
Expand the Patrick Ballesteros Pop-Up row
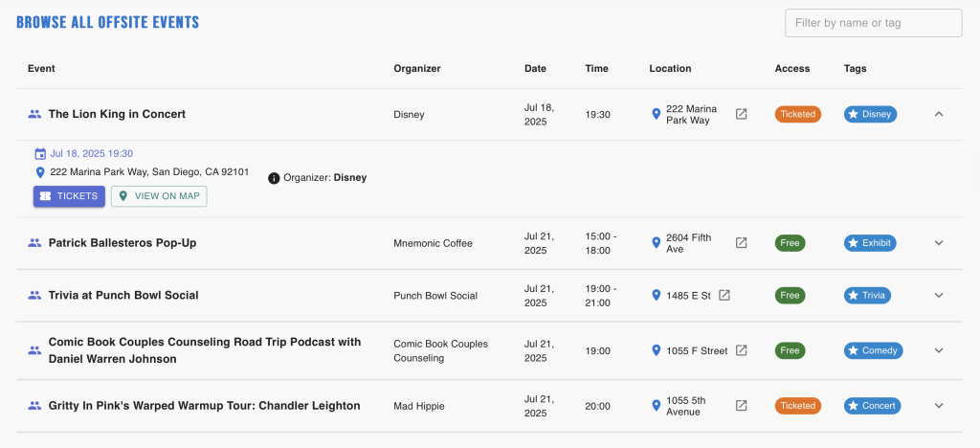coord(938,243)
